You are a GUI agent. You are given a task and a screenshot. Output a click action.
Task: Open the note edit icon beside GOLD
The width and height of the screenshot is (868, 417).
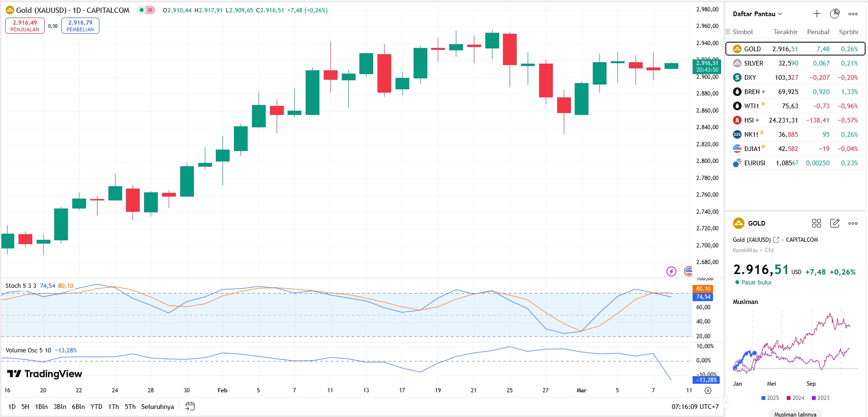pos(835,223)
